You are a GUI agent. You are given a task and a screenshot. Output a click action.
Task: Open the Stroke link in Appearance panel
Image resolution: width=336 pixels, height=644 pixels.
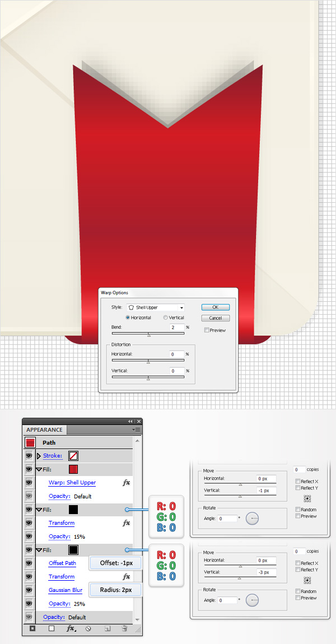[x=53, y=456]
